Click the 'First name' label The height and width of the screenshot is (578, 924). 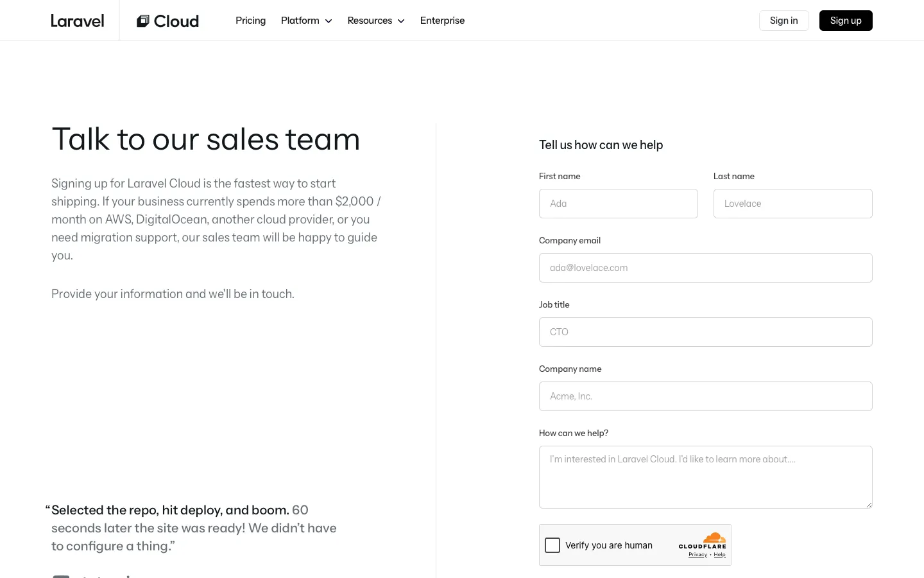tap(560, 177)
